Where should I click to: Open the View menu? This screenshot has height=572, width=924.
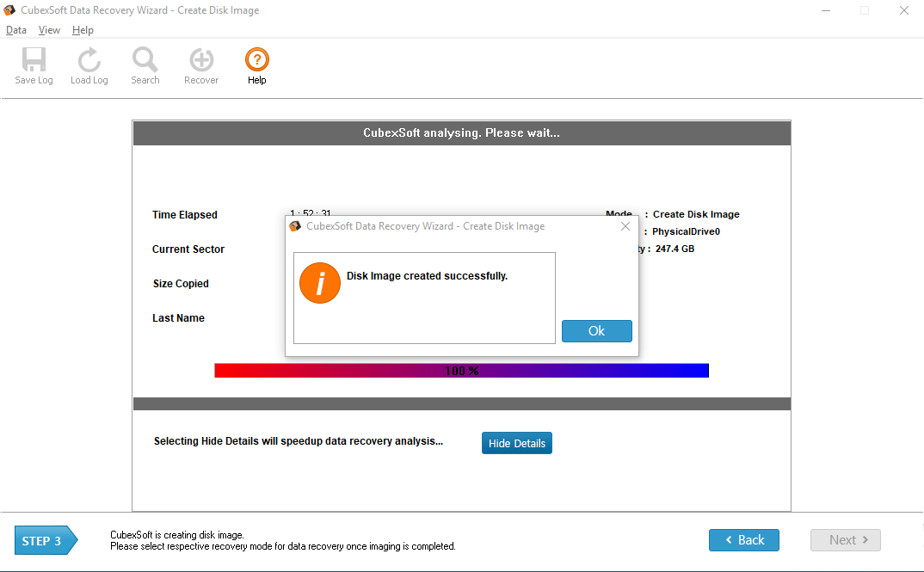click(49, 30)
